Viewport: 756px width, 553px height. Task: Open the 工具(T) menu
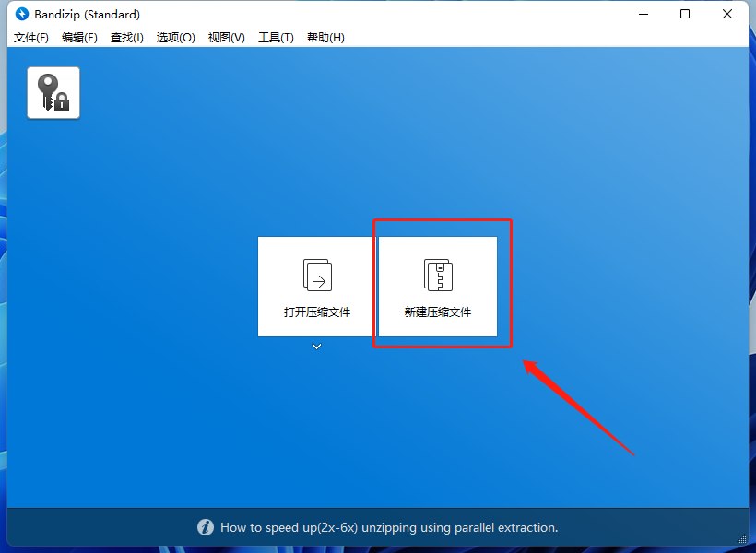point(276,38)
